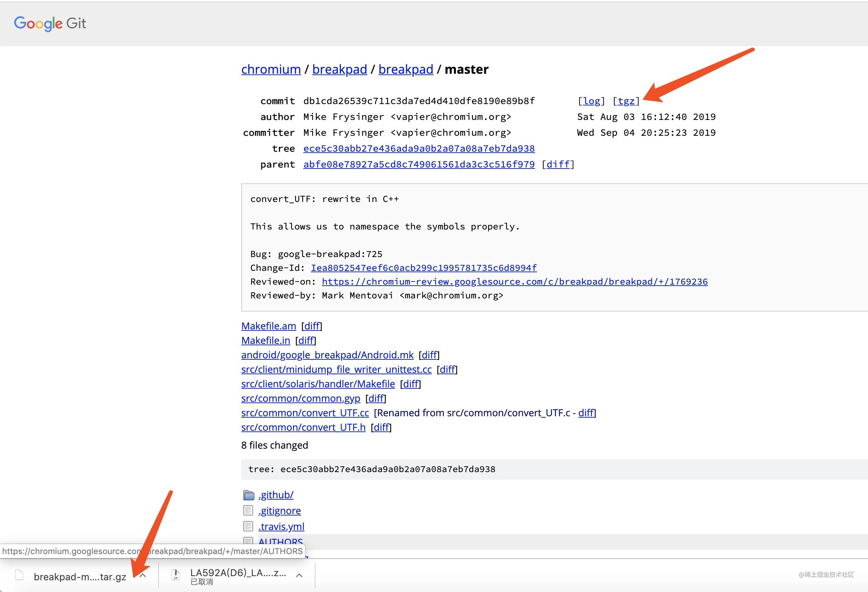Open the chromium-review.googlesource.com review URL
The width and height of the screenshot is (868, 592).
[514, 282]
